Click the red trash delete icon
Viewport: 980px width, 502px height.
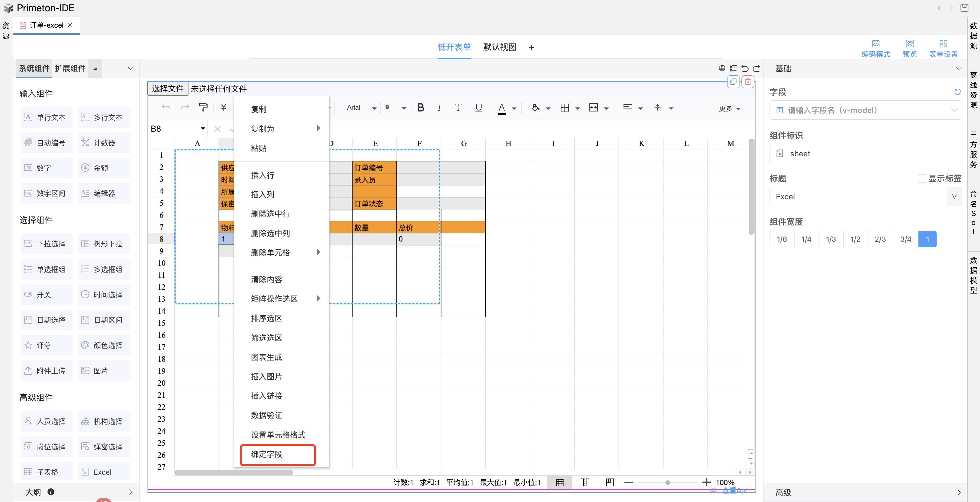click(x=748, y=82)
